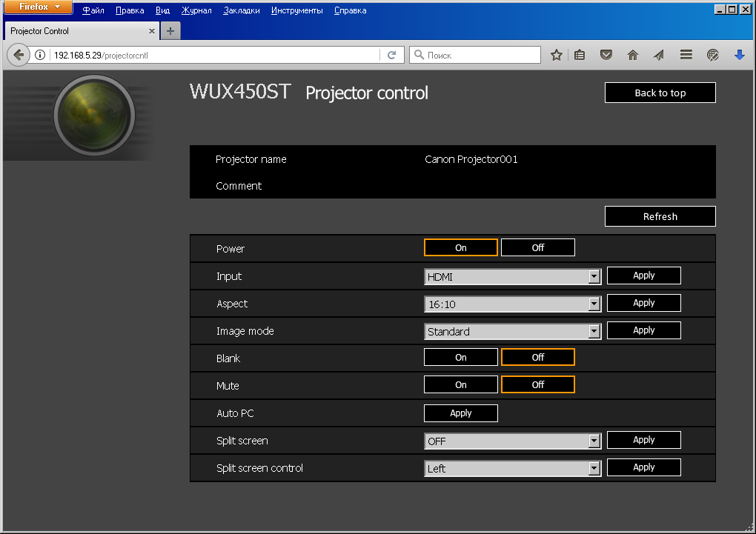Open the Правка menu
The height and width of the screenshot is (534, 756).
pos(130,10)
